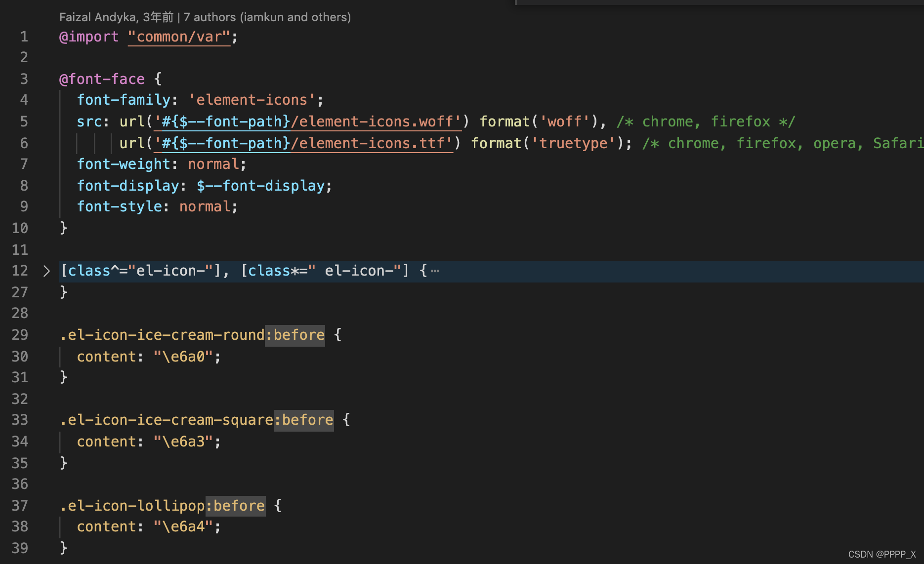This screenshot has width=924, height=564.
Task: Click line number 12 in the gutter
Action: [x=20, y=271]
